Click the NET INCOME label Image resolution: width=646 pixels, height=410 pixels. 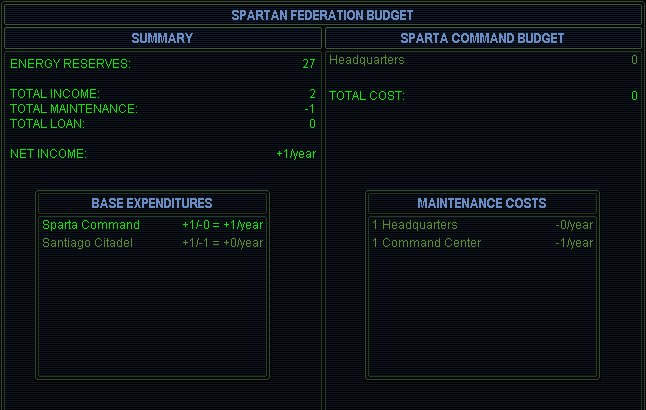click(x=48, y=154)
